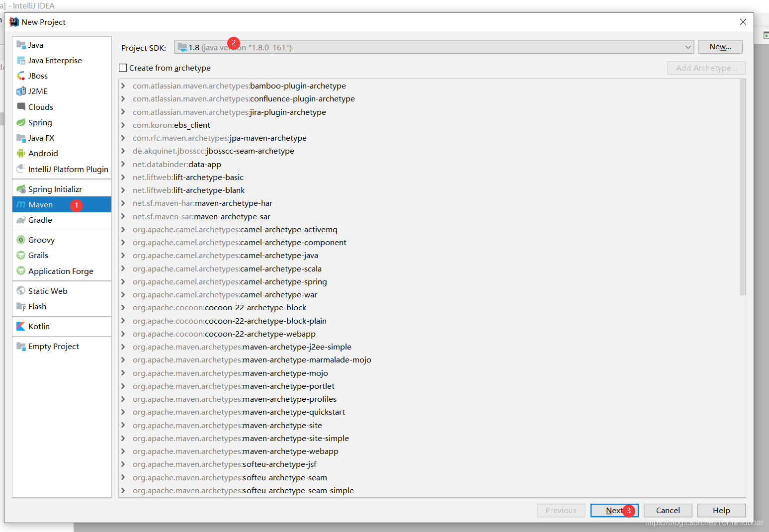Expand camel-archetype-scala entry
This screenshot has height=532, width=769.
(x=123, y=268)
